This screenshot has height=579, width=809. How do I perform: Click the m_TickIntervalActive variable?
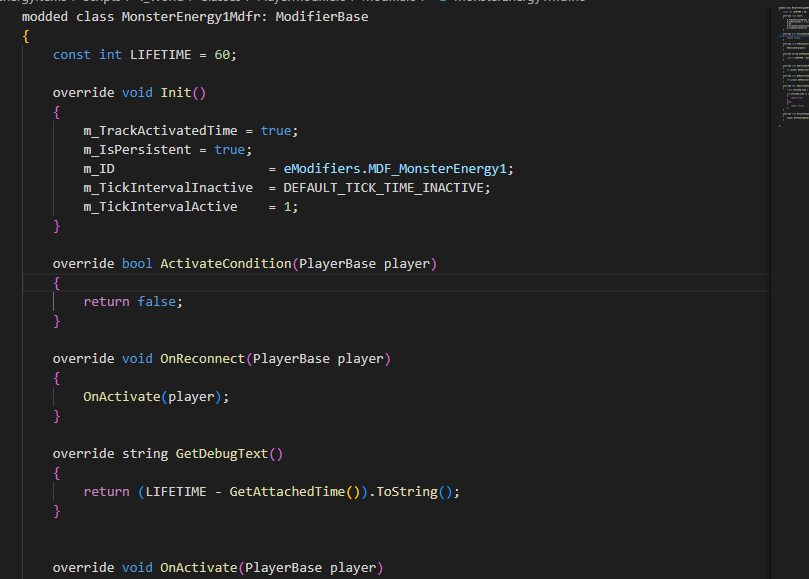160,207
